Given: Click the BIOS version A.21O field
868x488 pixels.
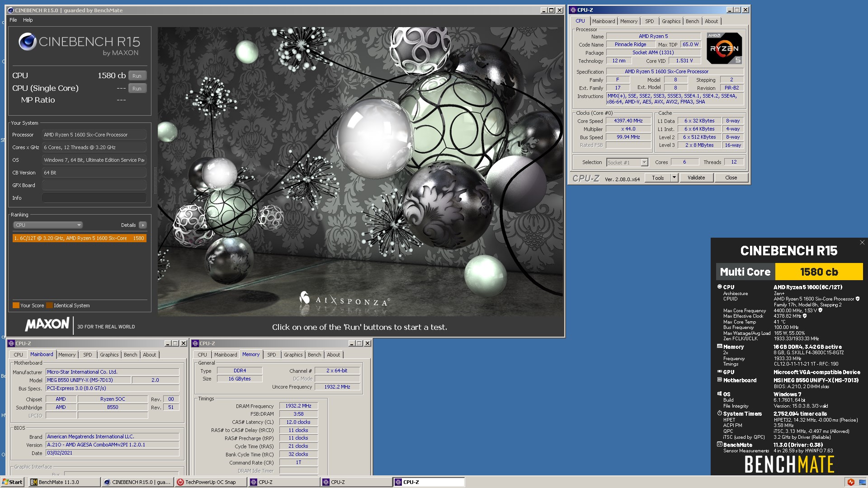Looking at the screenshot, I should [113, 445].
